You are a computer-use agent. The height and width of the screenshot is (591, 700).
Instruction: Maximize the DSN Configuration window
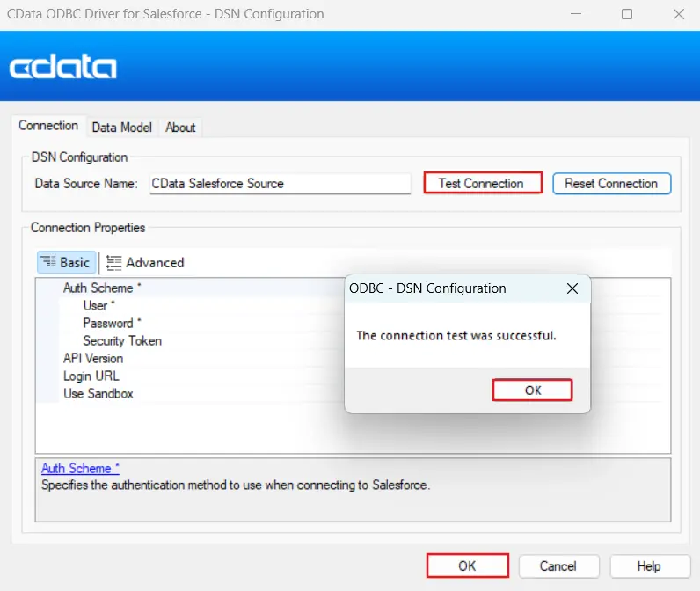(x=627, y=14)
